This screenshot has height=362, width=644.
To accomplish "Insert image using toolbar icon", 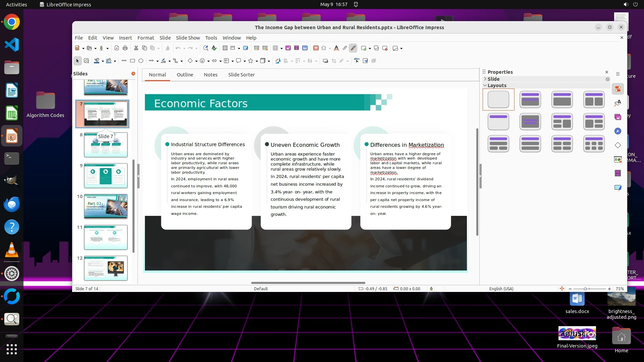I will tap(288, 48).
